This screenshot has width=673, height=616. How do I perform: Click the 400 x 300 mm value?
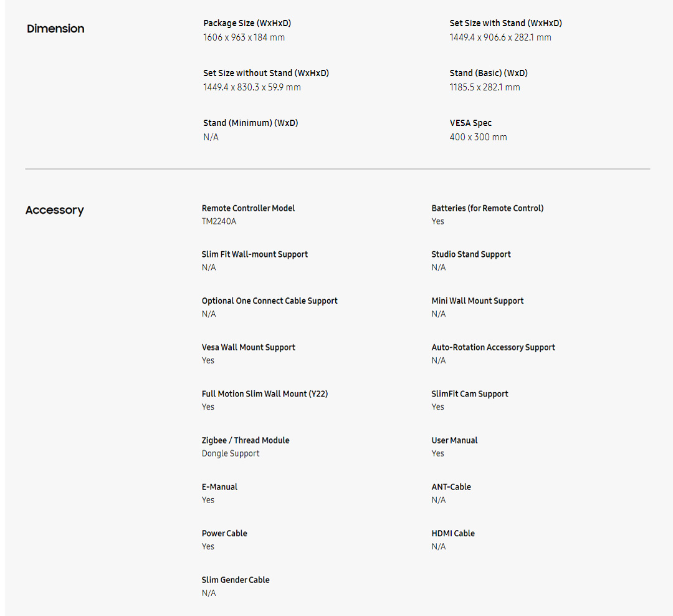478,137
